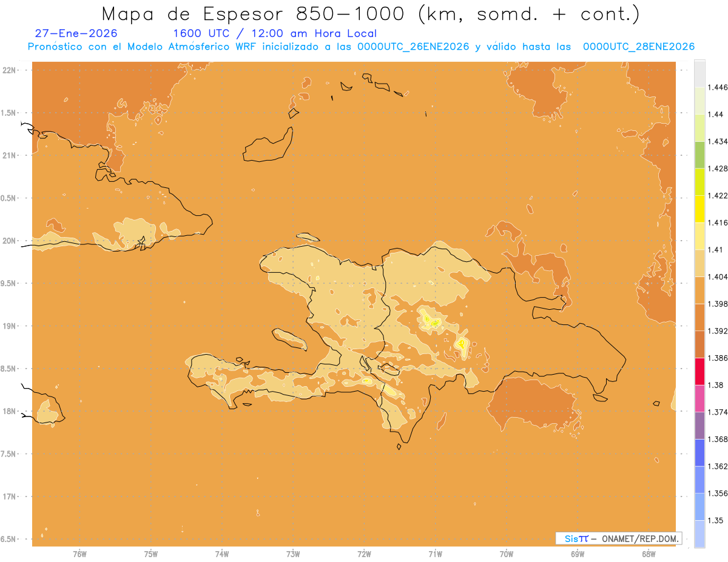Click the light tan 1.404–1.41 legend swatch
Viewport: 728px width, 562px height.
699,263
